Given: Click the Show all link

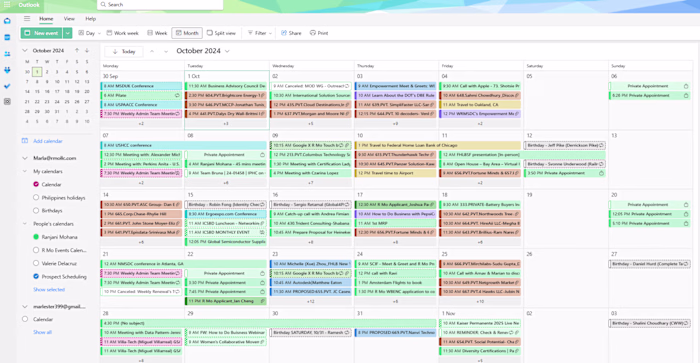Looking at the screenshot, I should point(42,332).
